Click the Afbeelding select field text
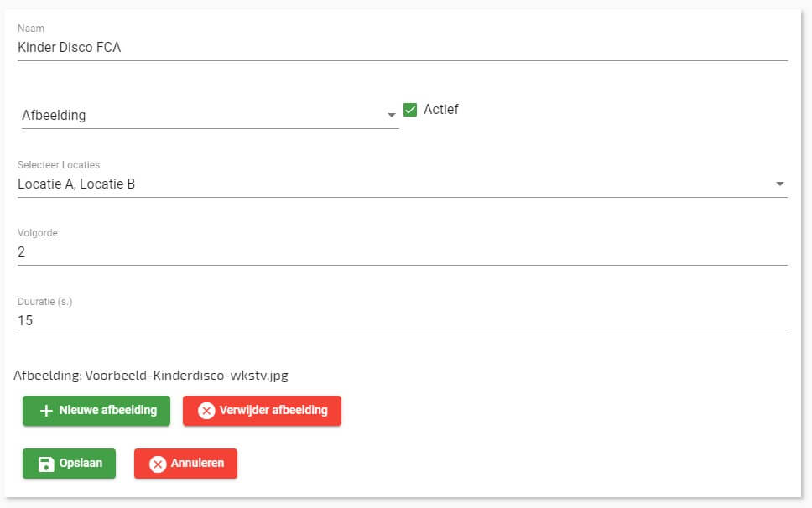The height and width of the screenshot is (508, 812). pos(54,116)
